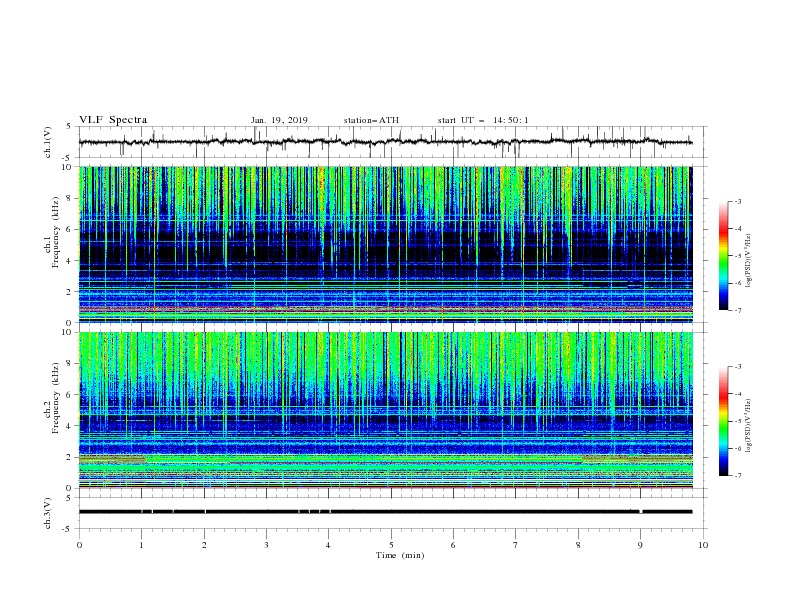Image resolution: width=792 pixels, height=612 pixels.
Task: Click the ch.2 spectrogram panel
Action: (x=385, y=410)
